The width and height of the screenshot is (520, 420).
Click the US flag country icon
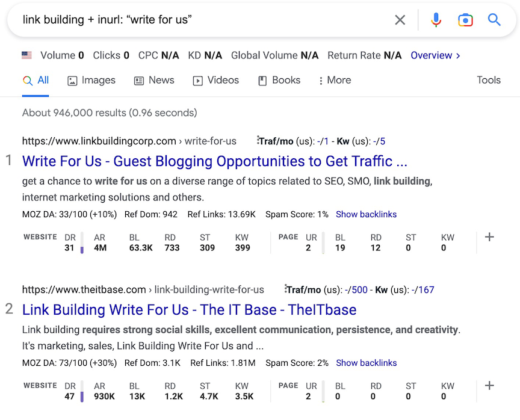[26, 55]
